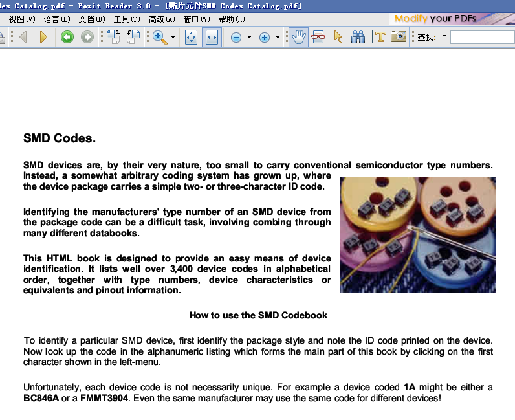The width and height of the screenshot is (515, 420).
Task: Open the find options dropdown arrow
Action: [444, 36]
